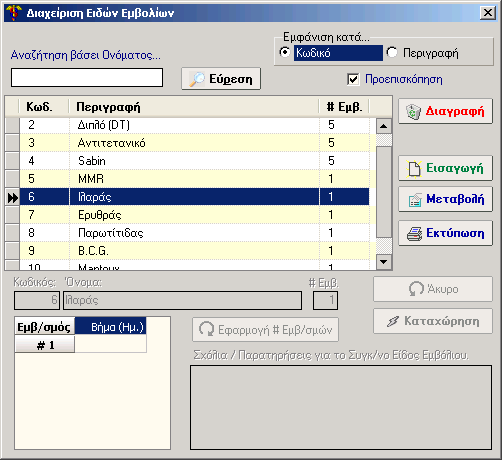Click the recycle bin icon beside Διαγραφή
Viewport: 502px width, 460px height.
[x=414, y=111]
